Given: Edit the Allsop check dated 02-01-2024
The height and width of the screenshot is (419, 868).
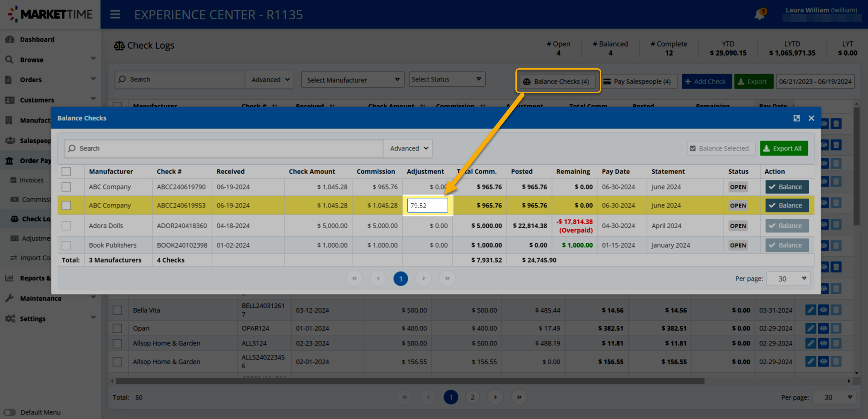Looking at the screenshot, I should coord(811,362).
